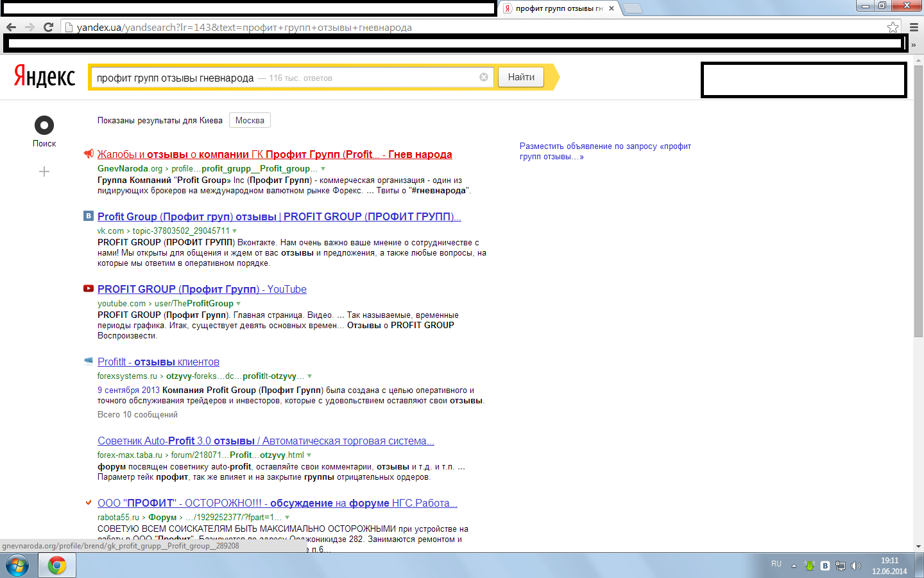
Task: Open "ProfitIt - отзывы клиентов" result
Action: pos(158,362)
